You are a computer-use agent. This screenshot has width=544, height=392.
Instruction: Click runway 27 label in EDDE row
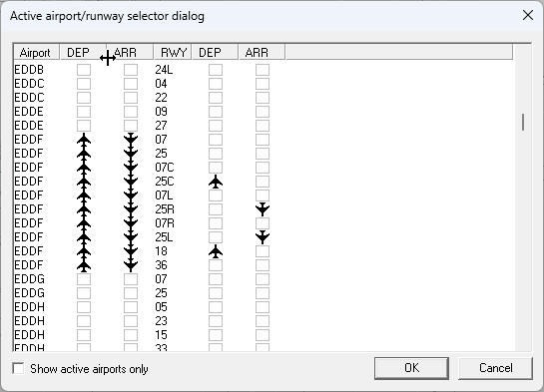click(x=161, y=126)
